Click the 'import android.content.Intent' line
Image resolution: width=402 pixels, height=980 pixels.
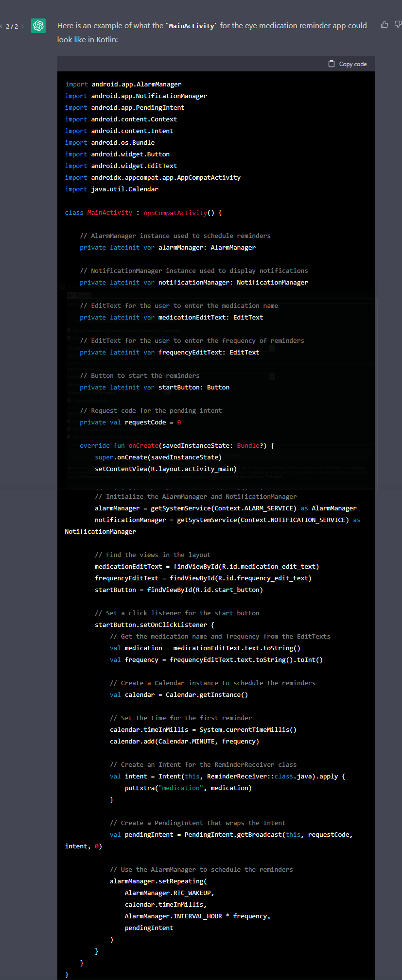(x=119, y=131)
